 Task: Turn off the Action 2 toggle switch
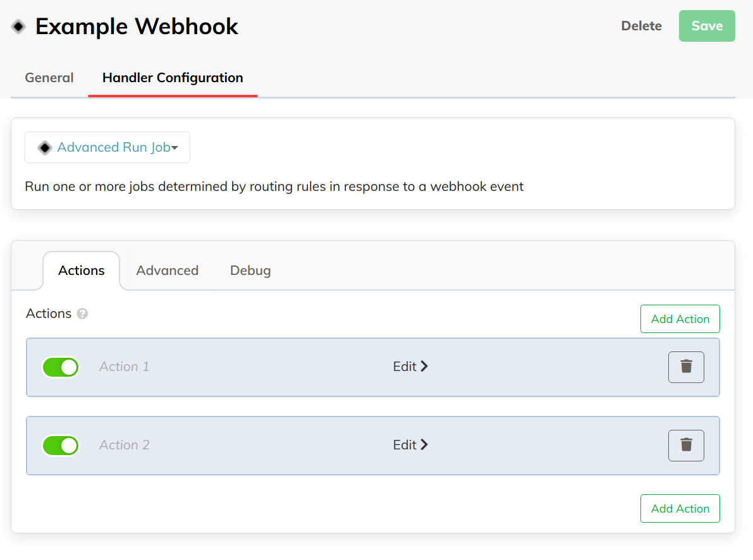(x=61, y=446)
